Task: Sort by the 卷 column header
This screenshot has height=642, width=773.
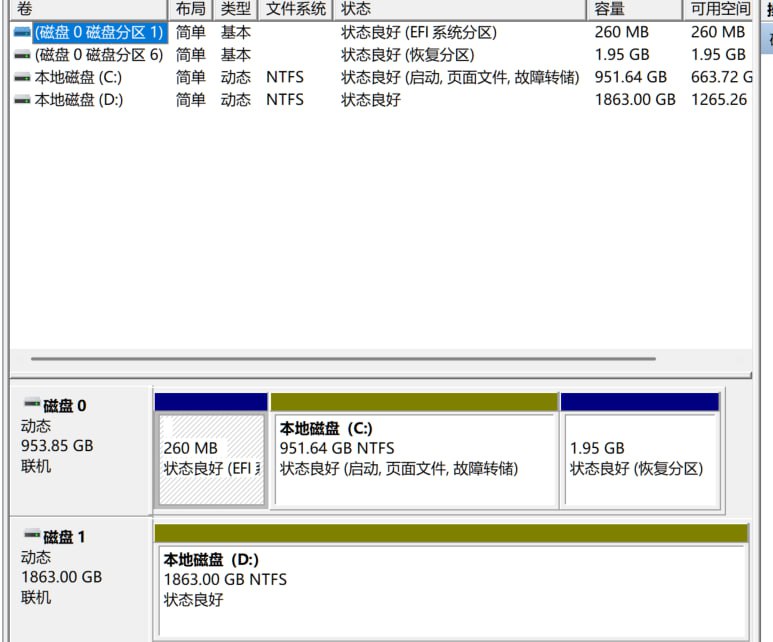Action: click(x=89, y=9)
